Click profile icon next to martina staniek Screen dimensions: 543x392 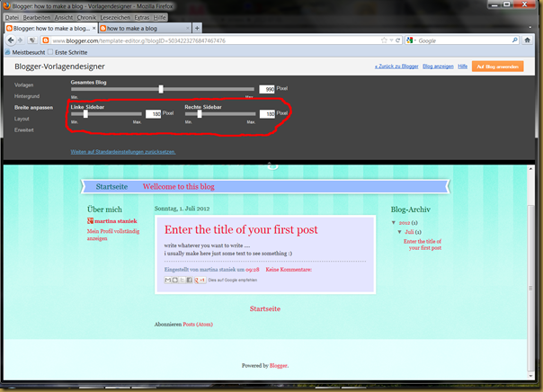90,220
